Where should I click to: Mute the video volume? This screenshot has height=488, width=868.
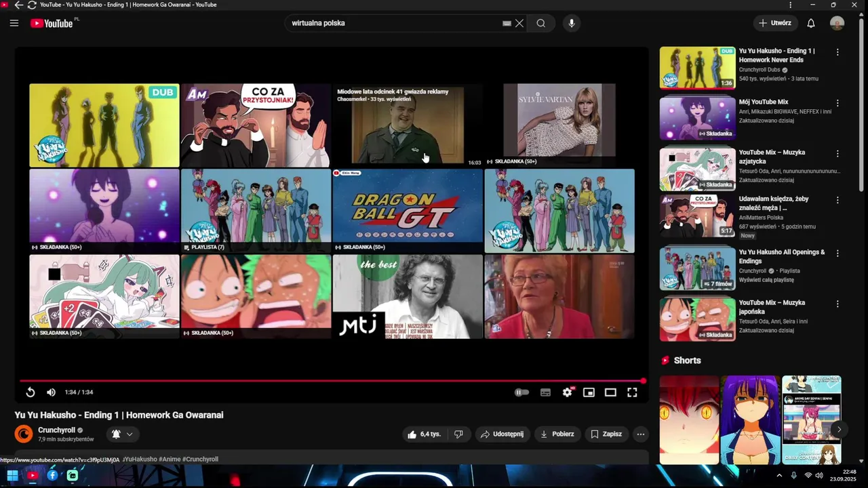[51, 392]
